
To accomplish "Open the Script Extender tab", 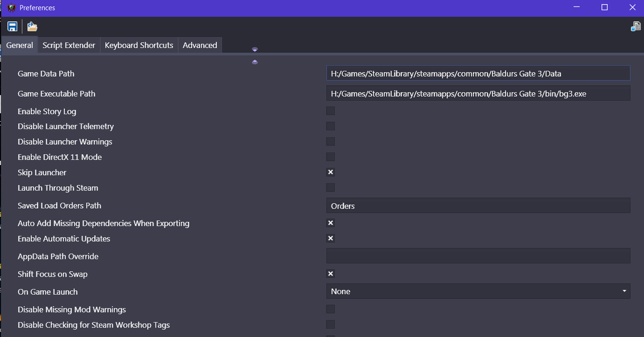I will click(x=69, y=45).
